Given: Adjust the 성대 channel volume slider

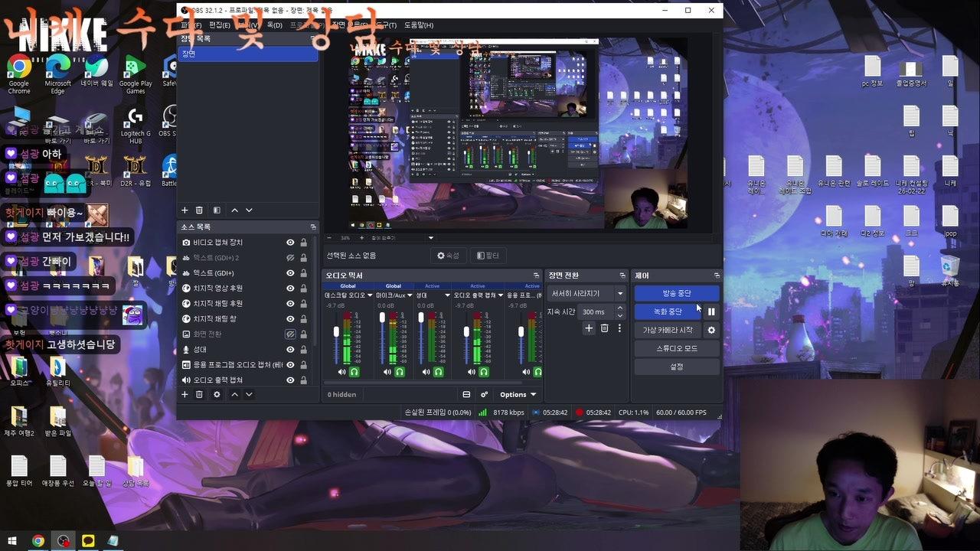Looking at the screenshot, I should (420, 316).
